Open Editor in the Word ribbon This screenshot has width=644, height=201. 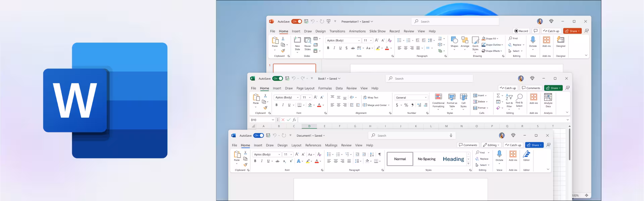pyautogui.click(x=527, y=156)
